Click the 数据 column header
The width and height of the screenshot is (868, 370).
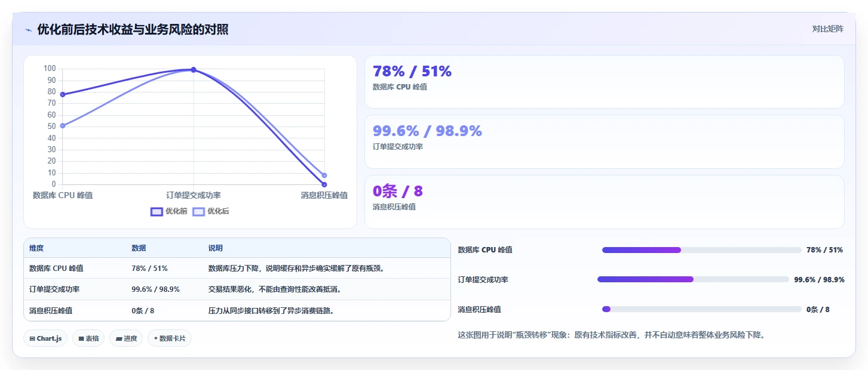[139, 248]
